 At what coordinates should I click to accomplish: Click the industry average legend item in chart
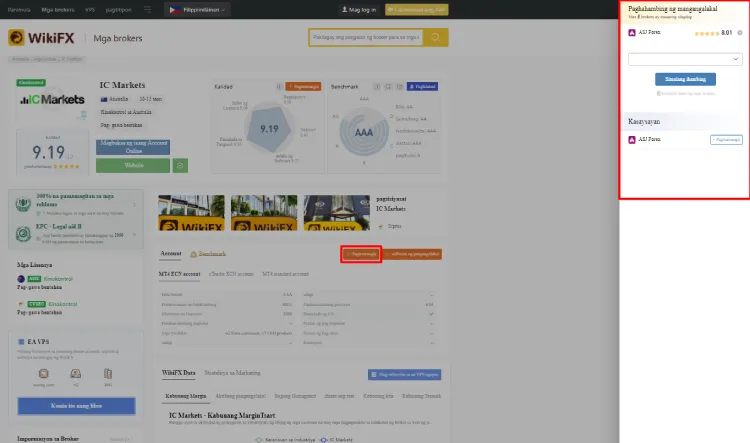pyautogui.click(x=285, y=440)
